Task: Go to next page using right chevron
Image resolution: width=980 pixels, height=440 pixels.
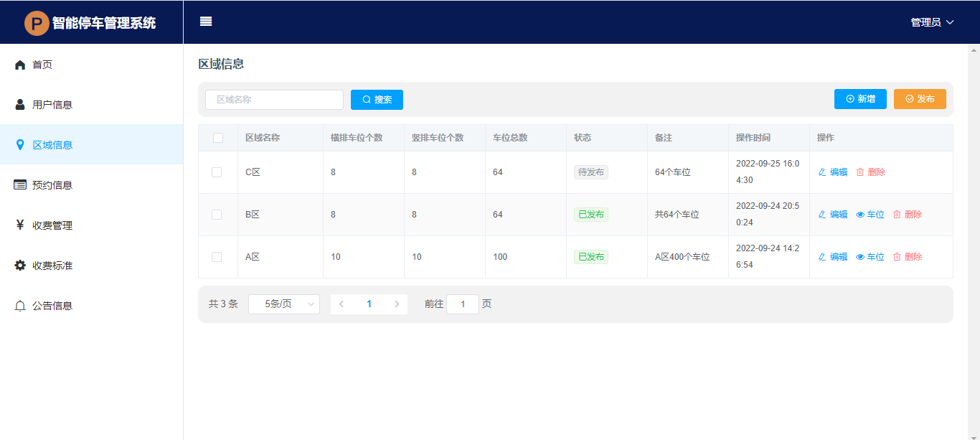Action: (397, 304)
